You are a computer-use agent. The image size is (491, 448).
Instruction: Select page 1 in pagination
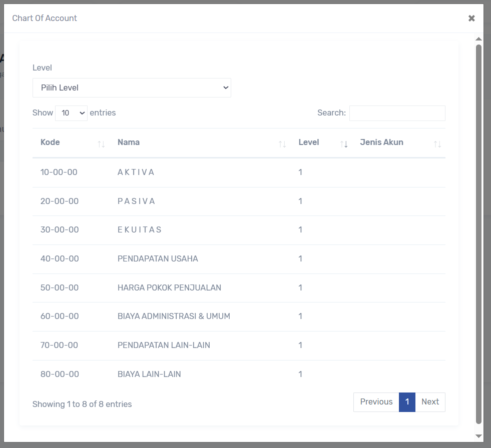[x=407, y=402]
